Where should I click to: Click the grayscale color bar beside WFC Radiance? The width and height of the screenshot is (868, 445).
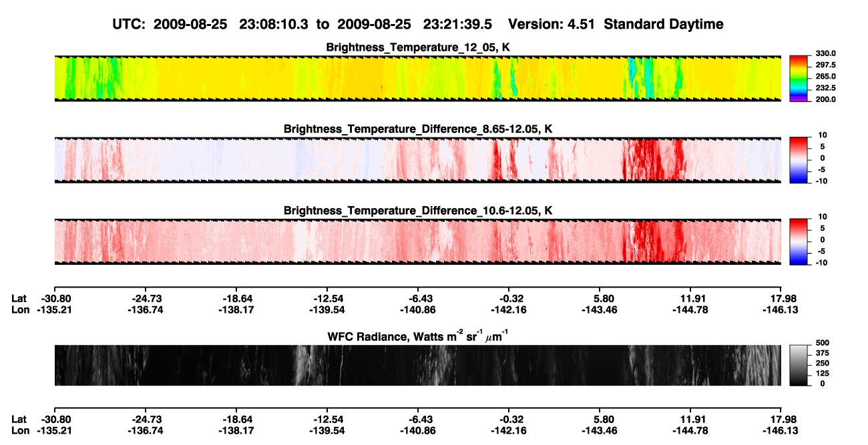(798, 366)
